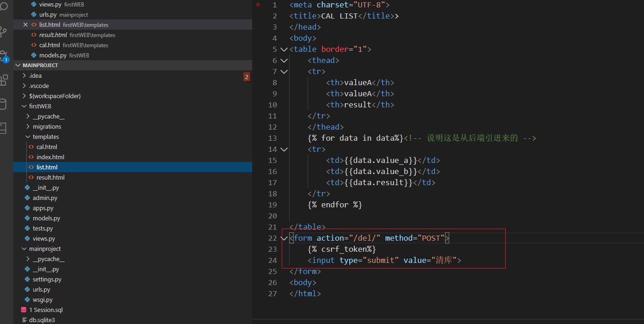The width and height of the screenshot is (644, 324).
Task: Close list.html in the open editors list
Action: tap(25, 25)
